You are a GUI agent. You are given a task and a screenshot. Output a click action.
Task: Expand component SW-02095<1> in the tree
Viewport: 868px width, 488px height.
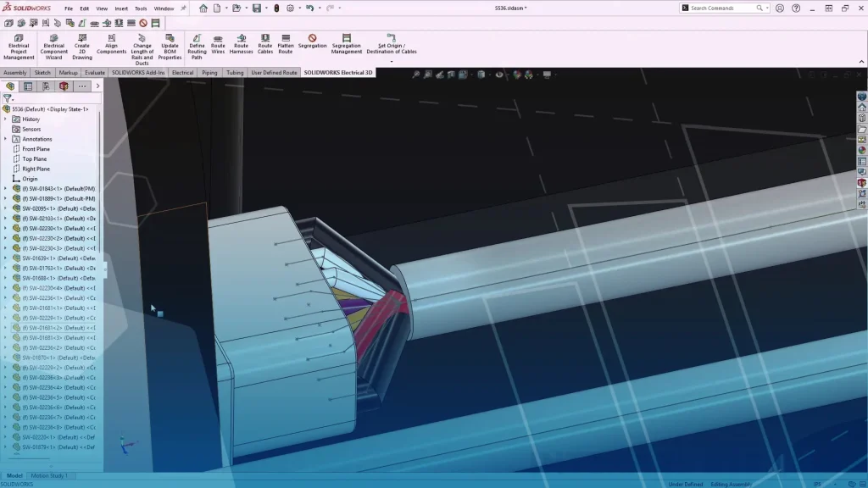pos(6,208)
